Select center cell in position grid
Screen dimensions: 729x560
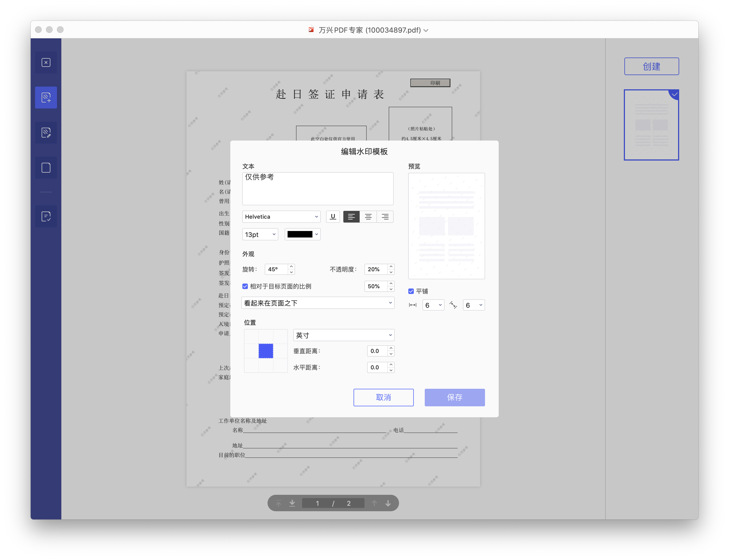coord(266,351)
